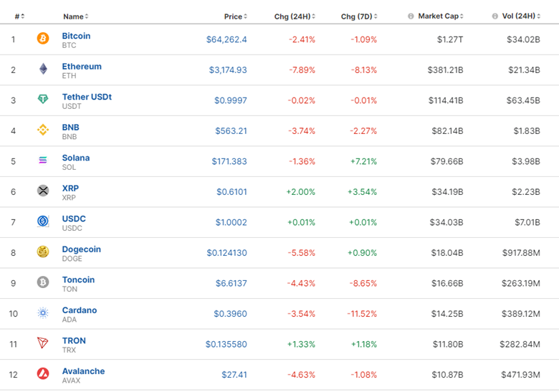Click the Vol (24H) info icon

coord(494,16)
